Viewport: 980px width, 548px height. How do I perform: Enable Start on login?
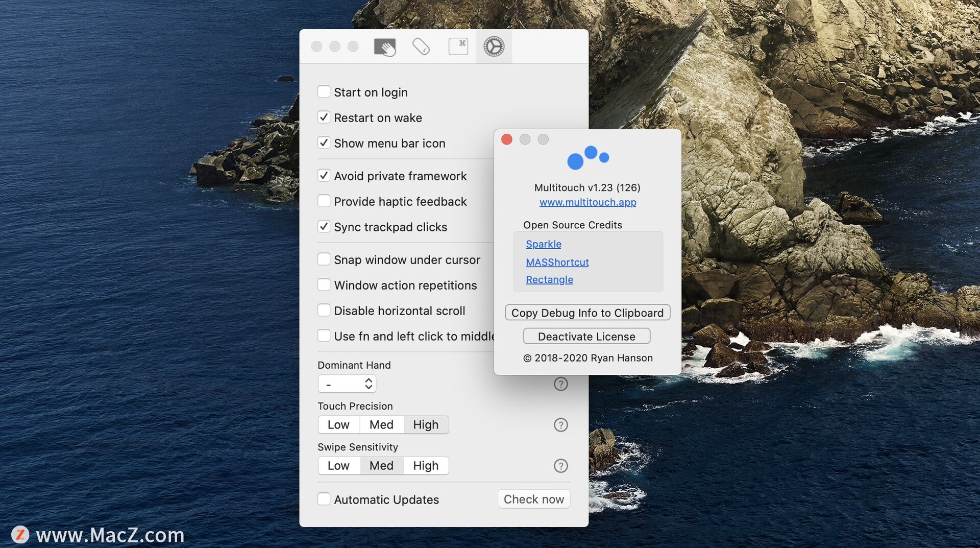click(324, 92)
